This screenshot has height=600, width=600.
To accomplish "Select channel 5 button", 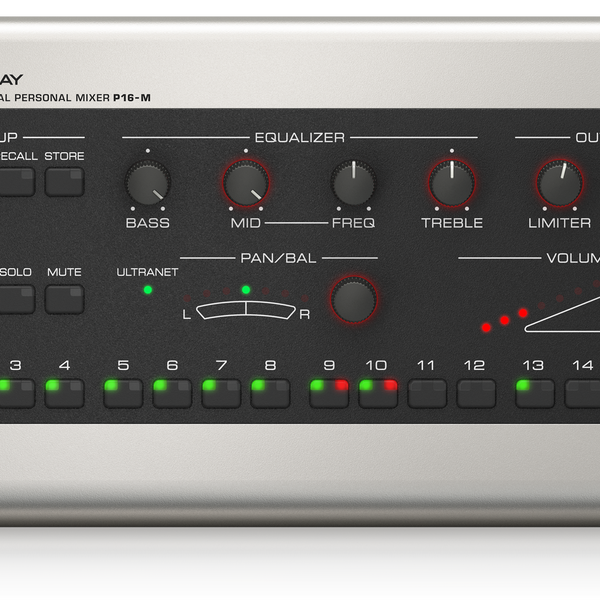I will 123,393.
